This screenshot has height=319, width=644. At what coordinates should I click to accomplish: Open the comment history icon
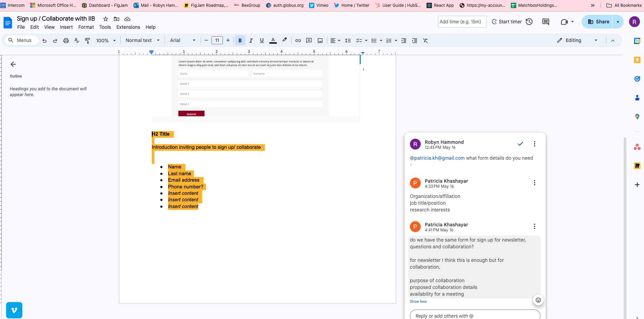click(x=545, y=22)
